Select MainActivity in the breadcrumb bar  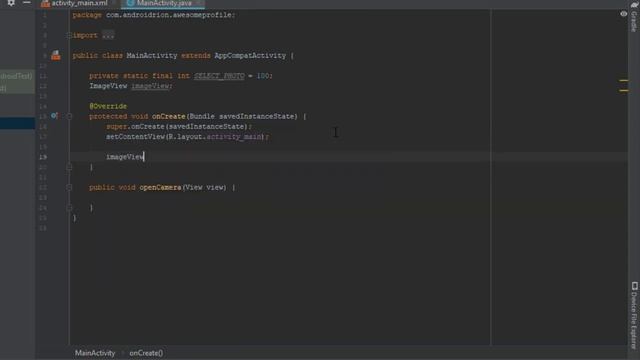(95, 353)
